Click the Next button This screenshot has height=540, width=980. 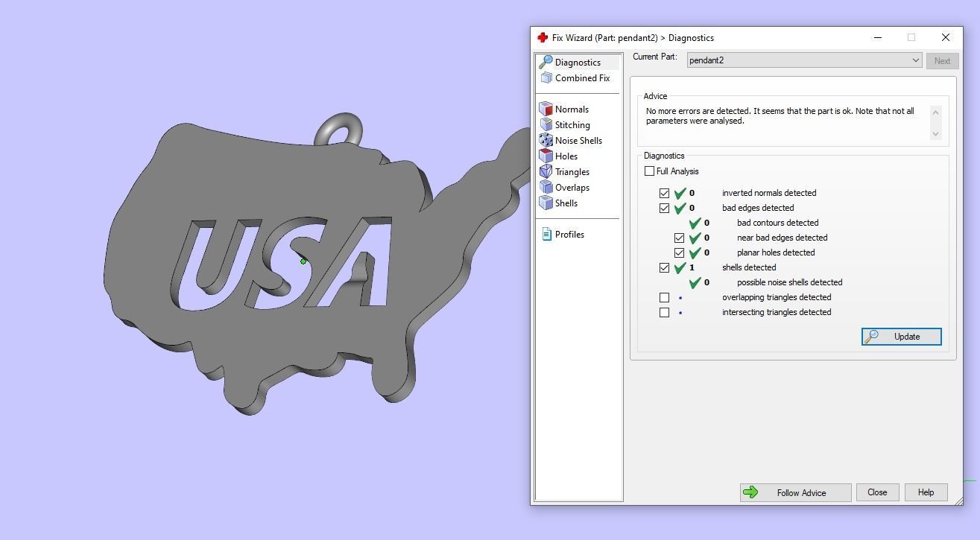942,61
